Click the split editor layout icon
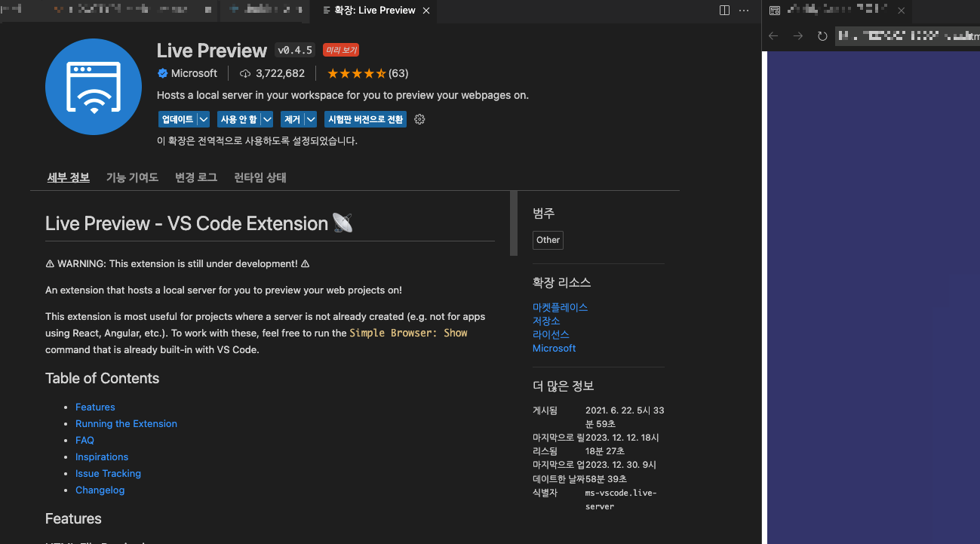980x544 pixels. pyautogui.click(x=724, y=11)
